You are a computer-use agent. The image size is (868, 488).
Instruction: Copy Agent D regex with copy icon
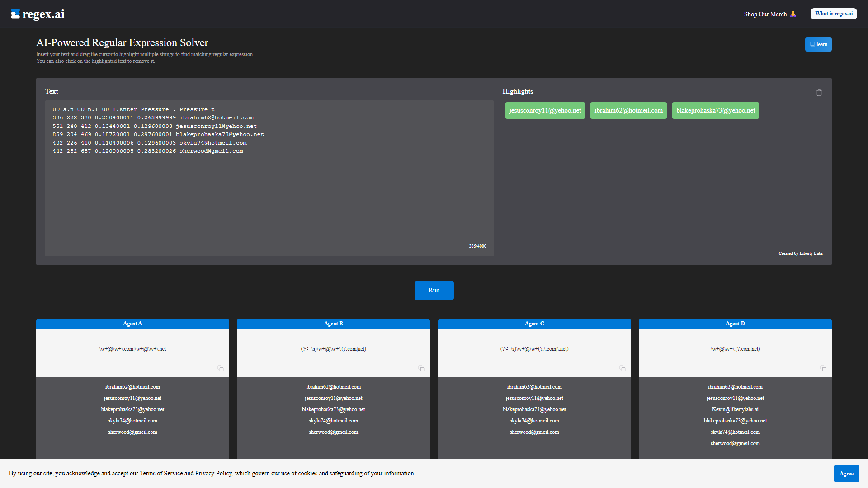823,368
